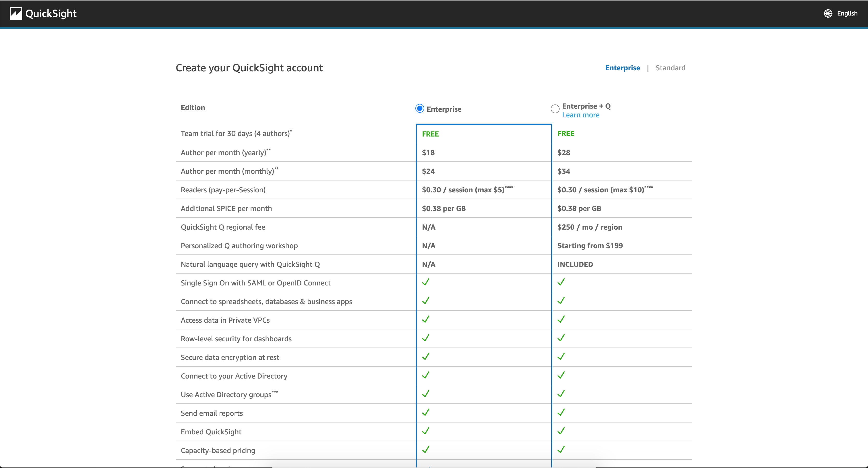Click the $34 monthly author price

[x=564, y=171]
